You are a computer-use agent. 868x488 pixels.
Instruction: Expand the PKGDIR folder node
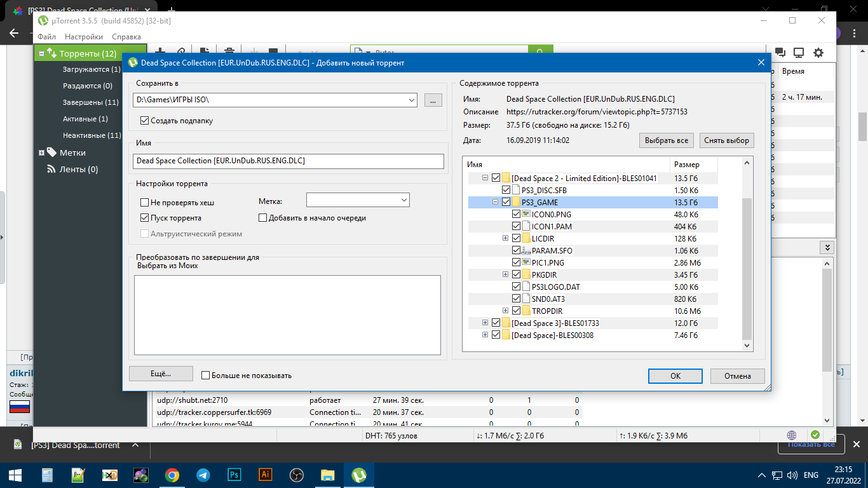tap(505, 274)
